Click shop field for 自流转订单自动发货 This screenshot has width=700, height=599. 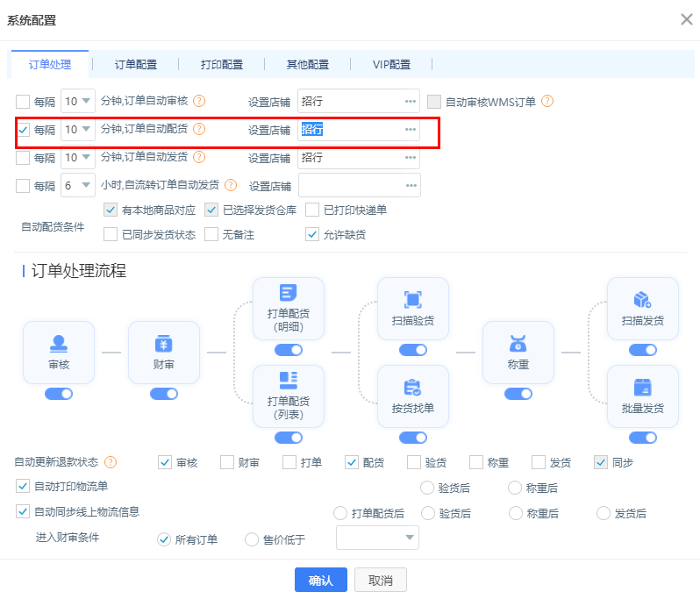pos(360,185)
